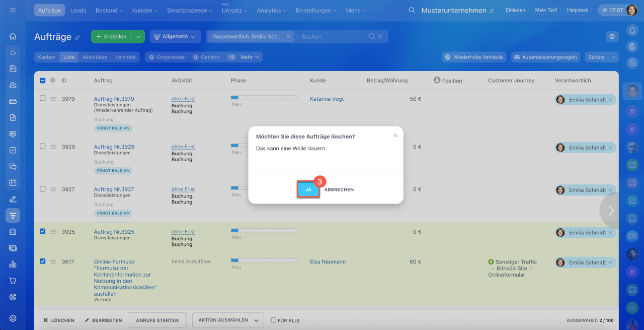
Task: Click the notifications bell icon
Action: click(x=632, y=31)
